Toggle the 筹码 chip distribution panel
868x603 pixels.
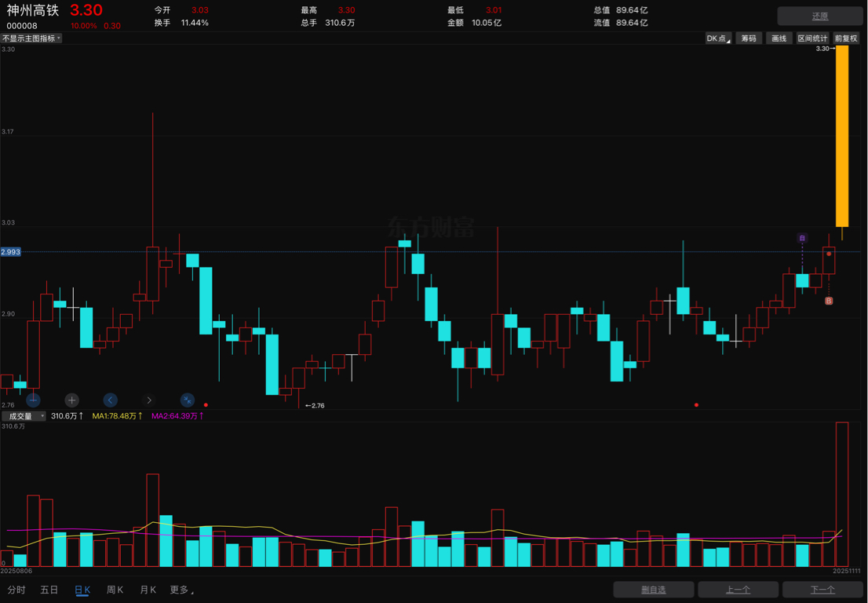coord(749,38)
